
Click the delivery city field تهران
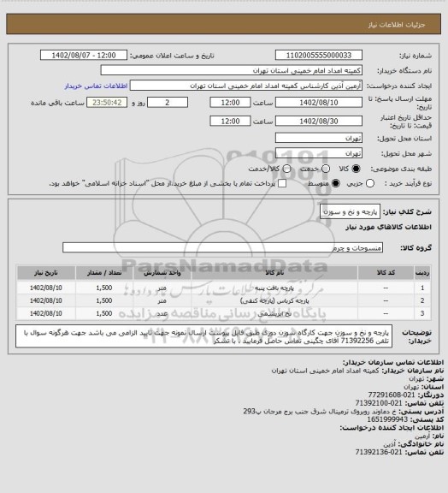(319, 153)
